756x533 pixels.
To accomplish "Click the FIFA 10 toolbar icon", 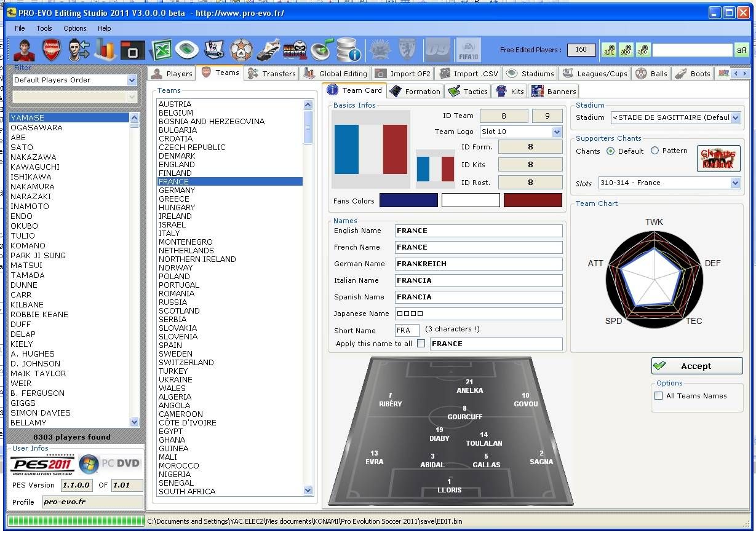I will [x=468, y=50].
